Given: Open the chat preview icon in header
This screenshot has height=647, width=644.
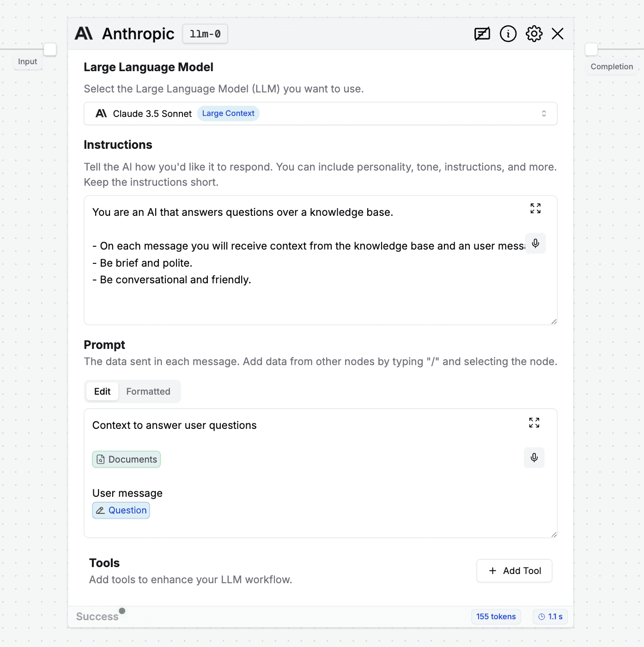Looking at the screenshot, I should pyautogui.click(x=482, y=34).
